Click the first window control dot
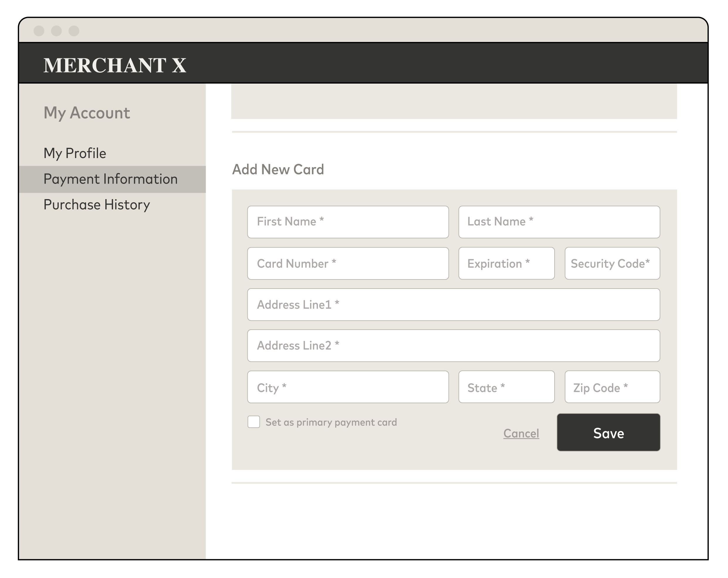The width and height of the screenshot is (728, 578). click(39, 31)
